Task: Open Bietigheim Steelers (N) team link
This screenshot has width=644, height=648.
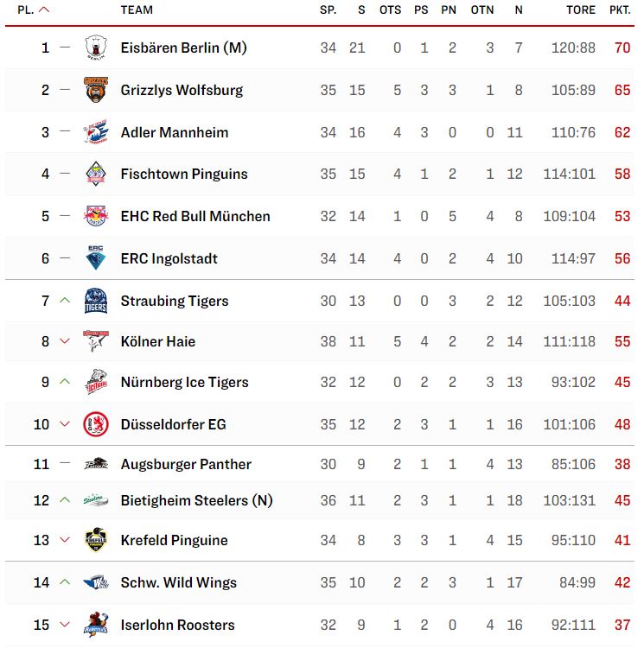Action: click(197, 500)
